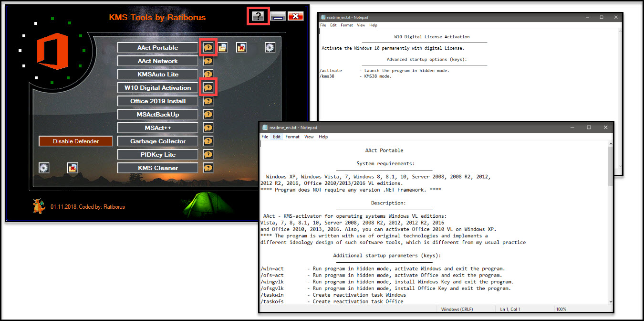Image resolution: width=644 pixels, height=321 pixels.
Task: Launch KMSAuto Lite
Action: [157, 74]
